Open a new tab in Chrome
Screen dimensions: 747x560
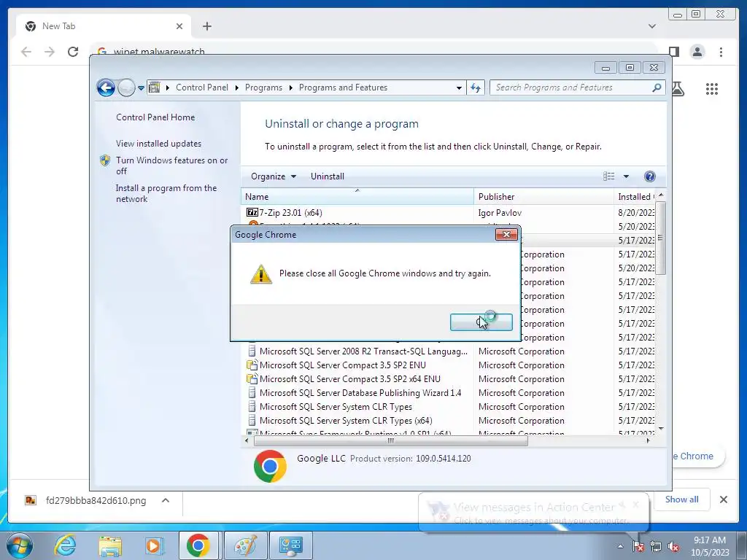coord(206,26)
